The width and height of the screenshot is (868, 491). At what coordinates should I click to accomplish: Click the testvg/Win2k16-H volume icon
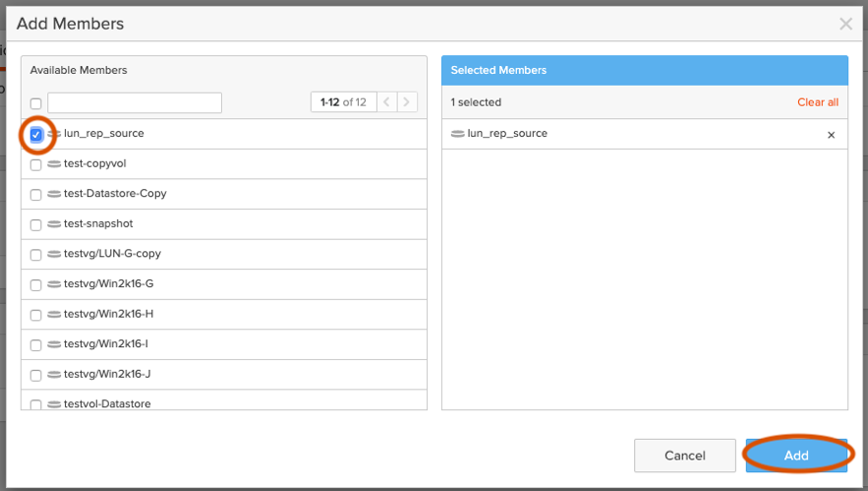click(x=54, y=315)
